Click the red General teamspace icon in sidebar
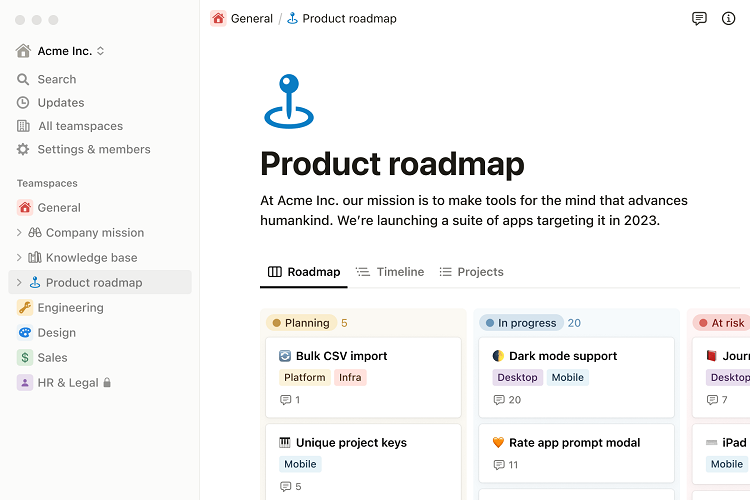Viewport: 750px width, 500px height. pyautogui.click(x=25, y=208)
